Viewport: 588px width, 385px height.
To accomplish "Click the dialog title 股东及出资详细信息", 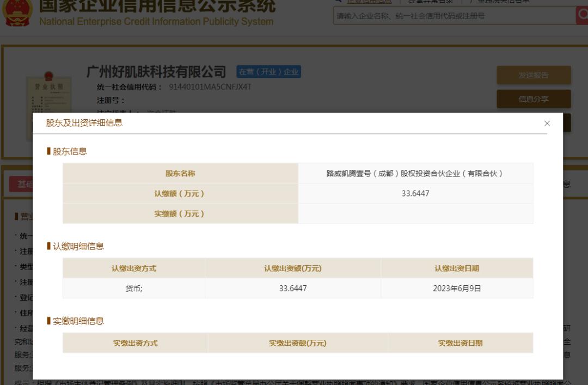I will (x=84, y=123).
